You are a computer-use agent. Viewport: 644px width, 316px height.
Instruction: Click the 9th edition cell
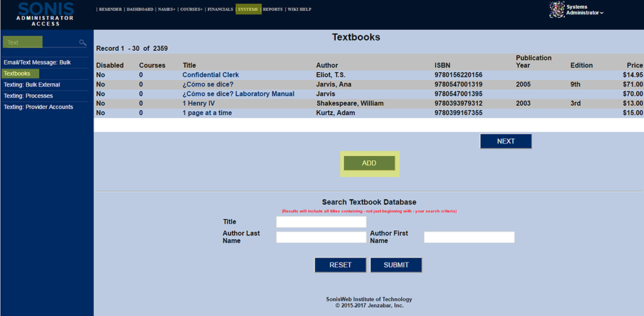pyautogui.click(x=575, y=84)
